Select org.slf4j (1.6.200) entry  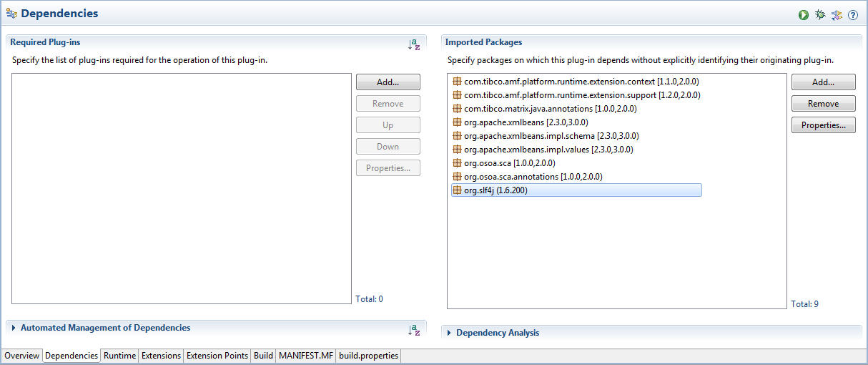pos(576,190)
